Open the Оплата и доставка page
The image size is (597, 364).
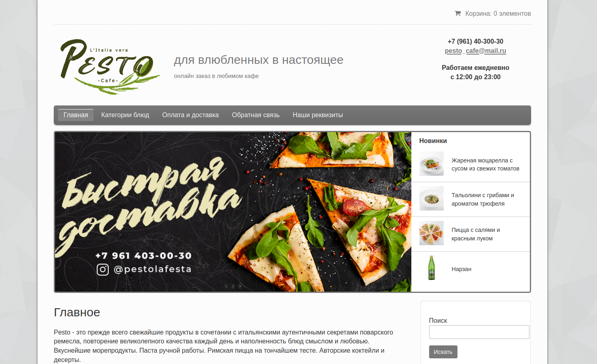pos(191,115)
